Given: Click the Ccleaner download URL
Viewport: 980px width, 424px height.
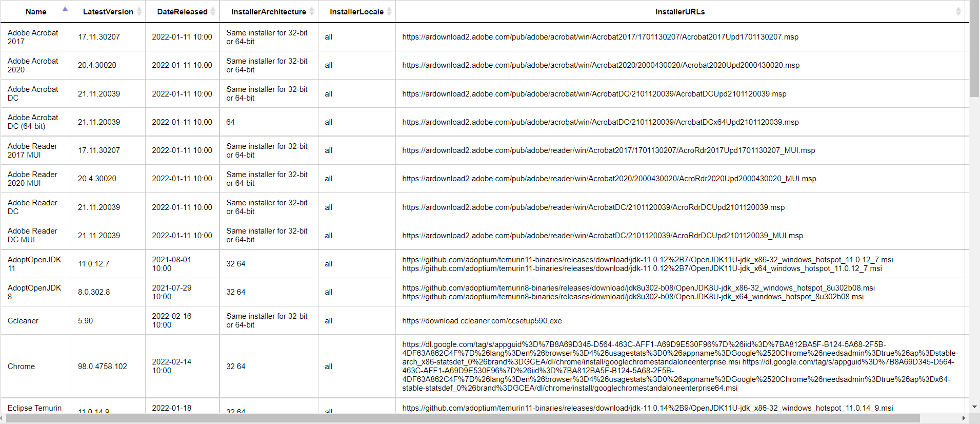Looking at the screenshot, I should (x=482, y=321).
